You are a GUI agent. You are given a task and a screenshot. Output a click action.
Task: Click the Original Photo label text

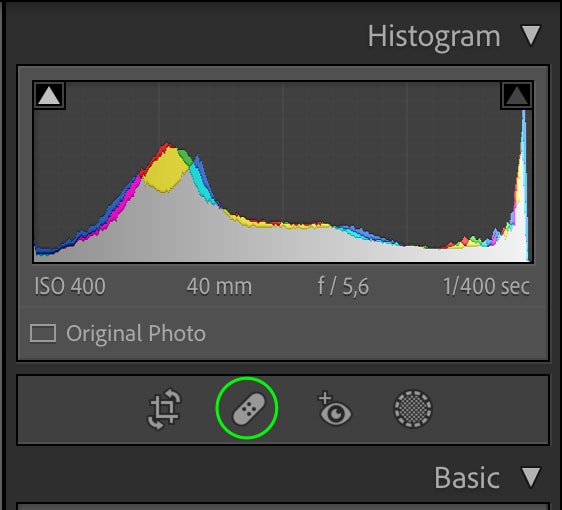(136, 334)
